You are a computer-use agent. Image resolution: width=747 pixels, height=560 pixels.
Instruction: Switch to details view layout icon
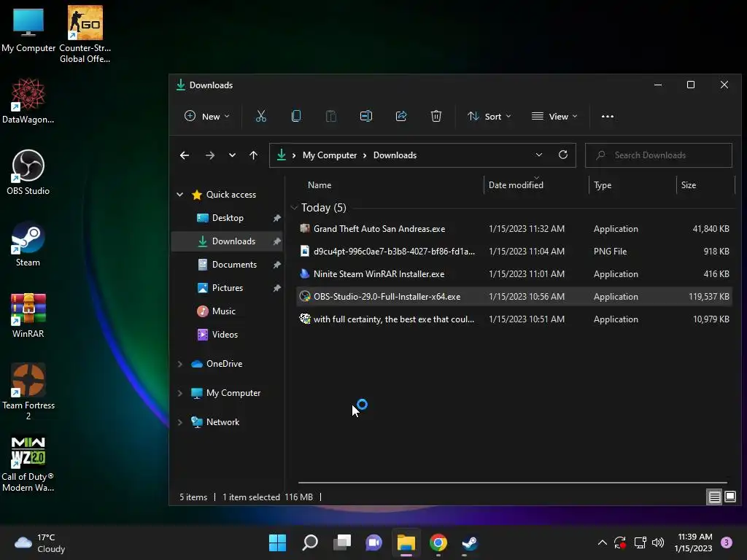[715, 497]
